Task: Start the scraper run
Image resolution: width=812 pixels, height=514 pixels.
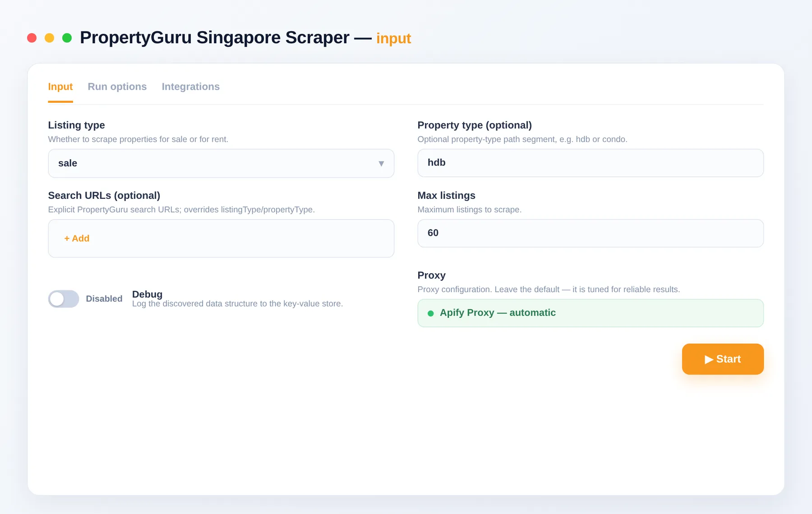Action: pyautogui.click(x=723, y=359)
